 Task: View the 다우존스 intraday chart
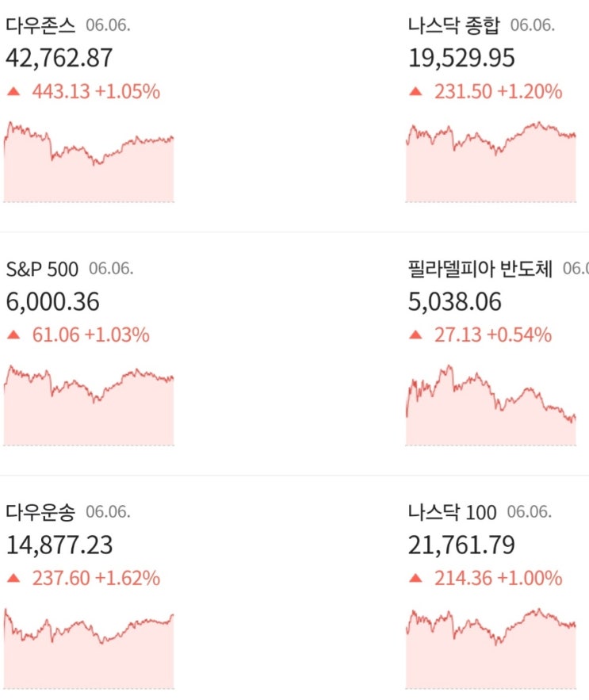(x=89, y=163)
